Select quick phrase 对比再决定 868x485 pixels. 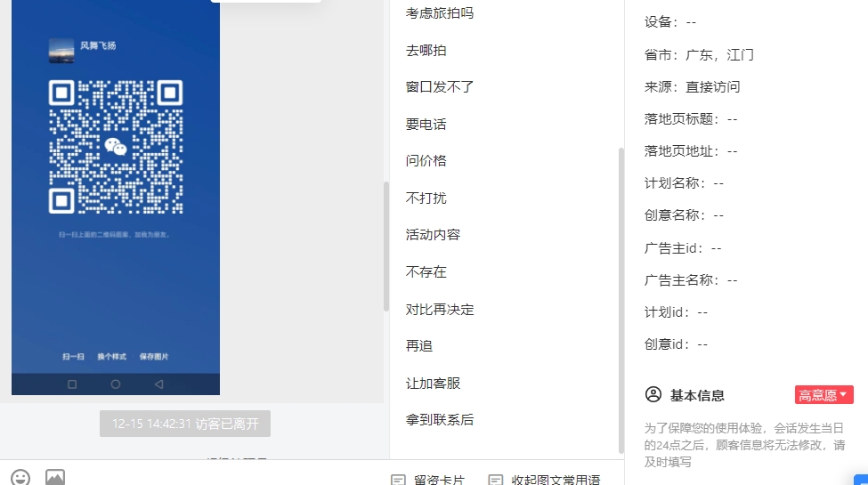pos(440,309)
